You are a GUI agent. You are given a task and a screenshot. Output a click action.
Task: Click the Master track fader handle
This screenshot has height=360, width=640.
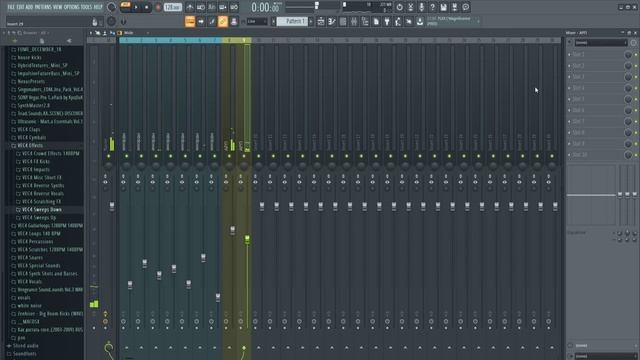pos(112,207)
